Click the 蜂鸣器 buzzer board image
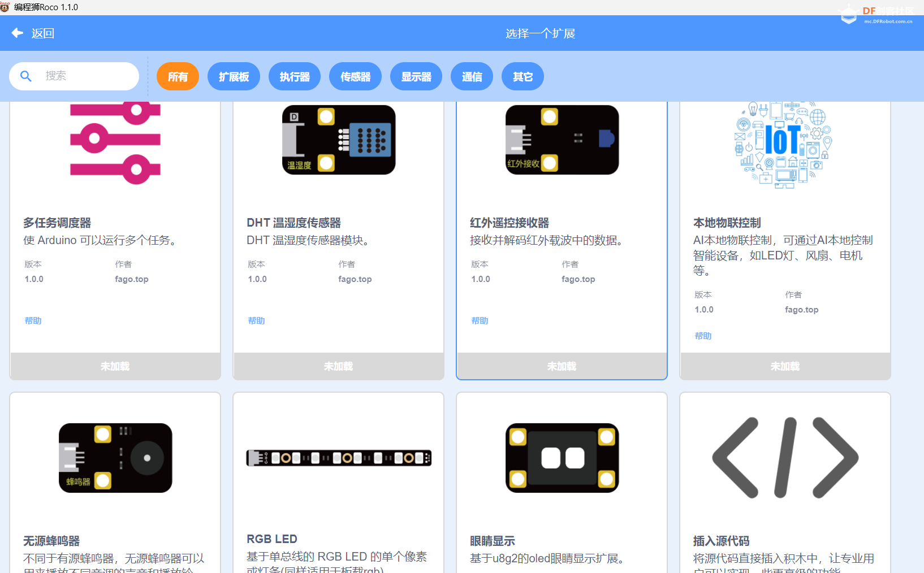The width and height of the screenshot is (924, 573). (x=115, y=458)
